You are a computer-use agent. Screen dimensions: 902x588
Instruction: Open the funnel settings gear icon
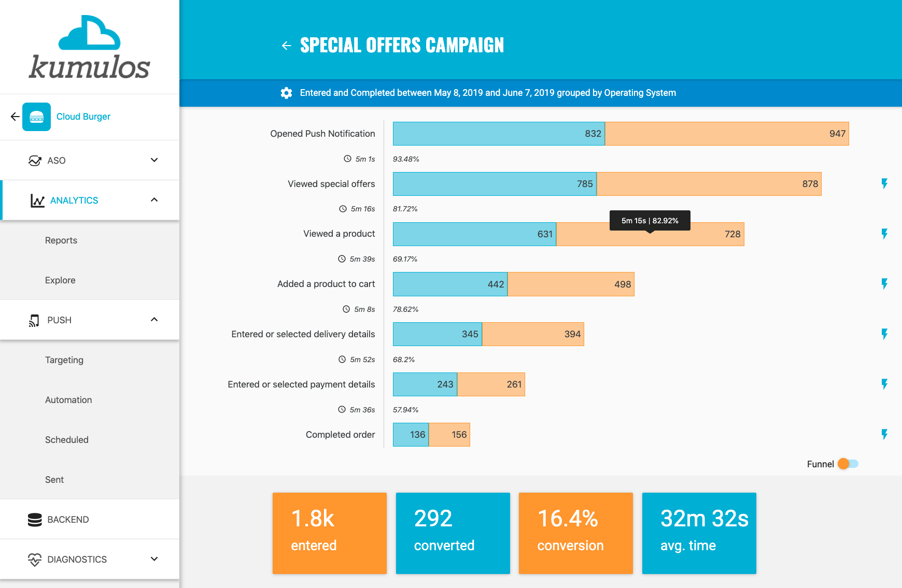[286, 93]
